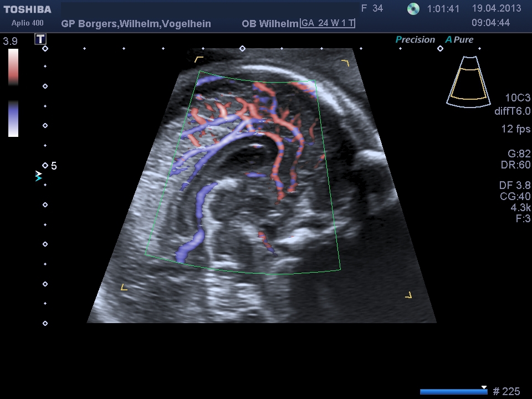Viewport: 532px width, 399px height.
Task: Click the OB Wilhelm exam label
Action: tap(270, 24)
